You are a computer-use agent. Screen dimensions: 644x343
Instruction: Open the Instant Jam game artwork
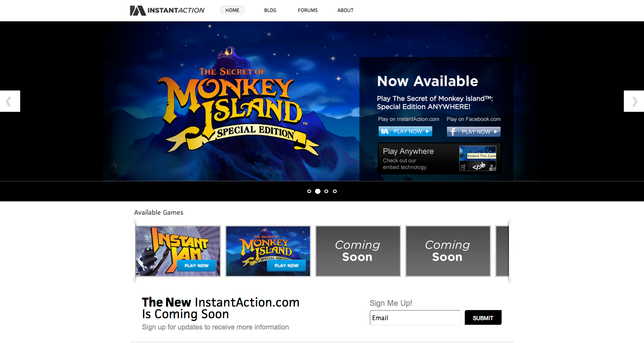click(178, 251)
